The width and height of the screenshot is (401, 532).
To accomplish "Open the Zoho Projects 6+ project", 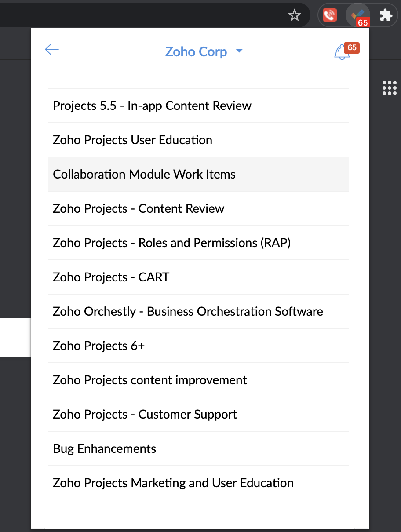I will point(199,346).
